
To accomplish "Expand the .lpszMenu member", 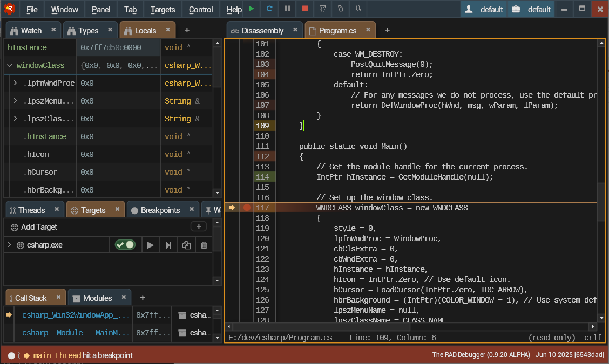I will pos(15,100).
